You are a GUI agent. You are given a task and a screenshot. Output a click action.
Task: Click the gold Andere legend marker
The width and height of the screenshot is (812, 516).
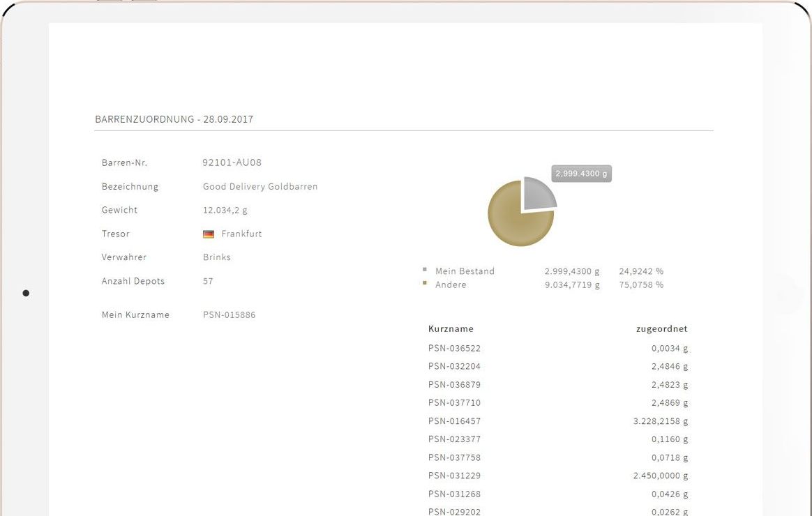tap(425, 282)
